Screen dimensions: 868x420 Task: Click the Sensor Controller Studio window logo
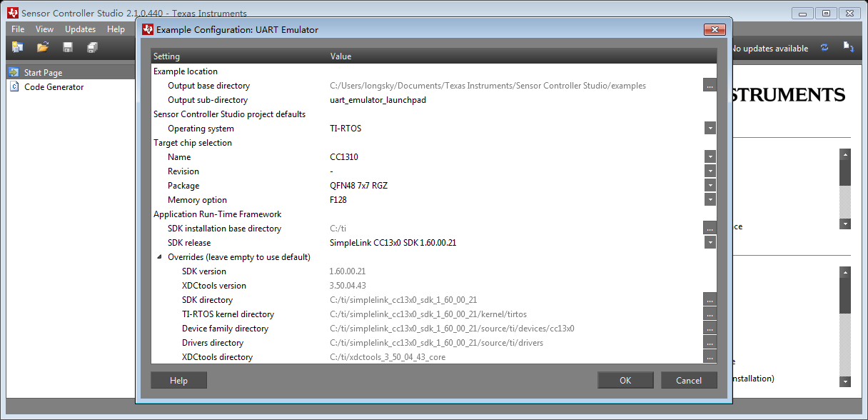13,14
